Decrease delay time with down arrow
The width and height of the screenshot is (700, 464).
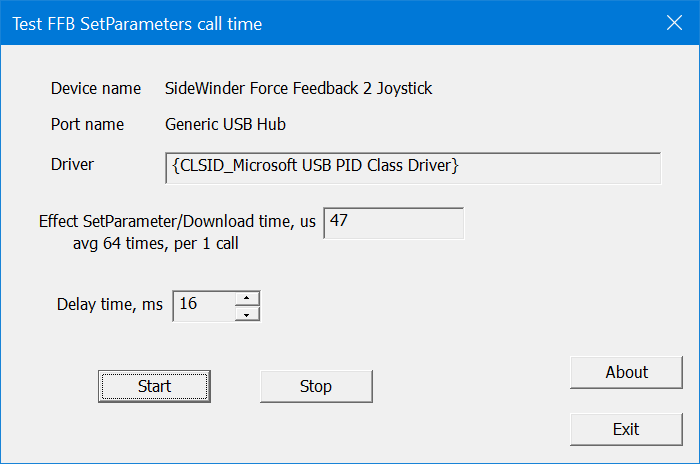[247, 314]
